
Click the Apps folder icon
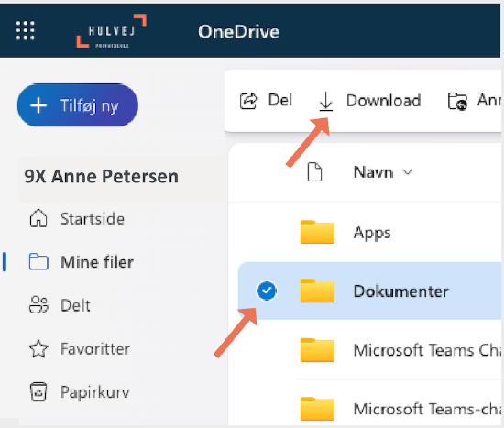click(x=317, y=232)
